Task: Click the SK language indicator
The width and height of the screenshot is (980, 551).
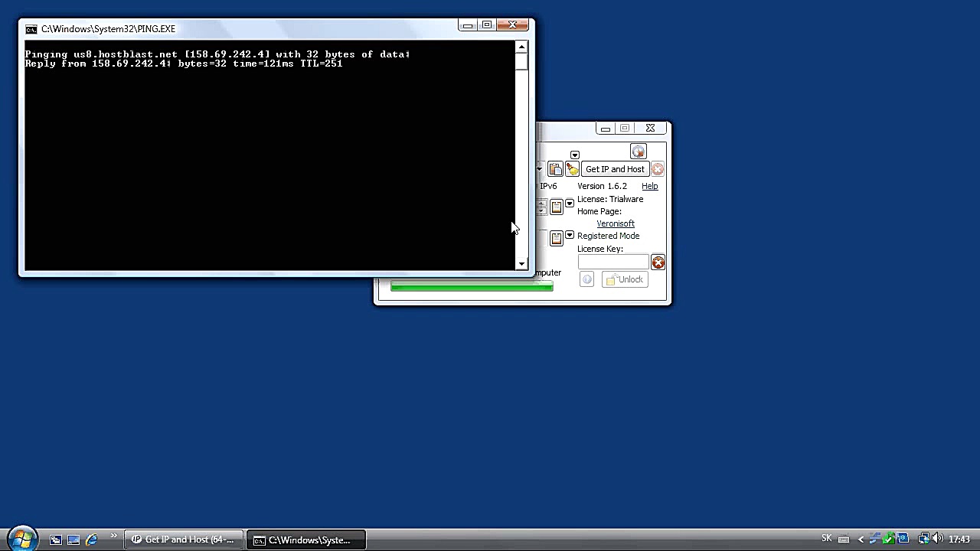Action: pos(827,539)
